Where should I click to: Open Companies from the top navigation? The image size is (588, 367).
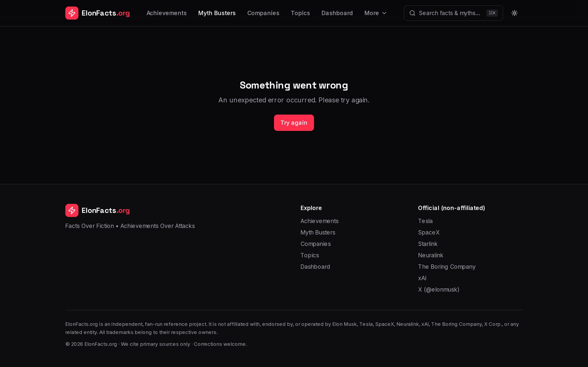point(263,13)
